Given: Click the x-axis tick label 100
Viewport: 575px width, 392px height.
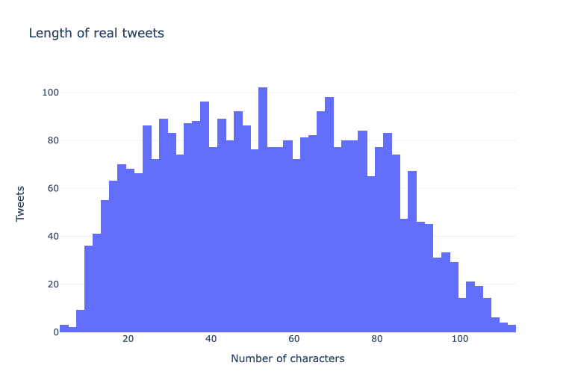Looking at the screenshot, I should 460,339.
